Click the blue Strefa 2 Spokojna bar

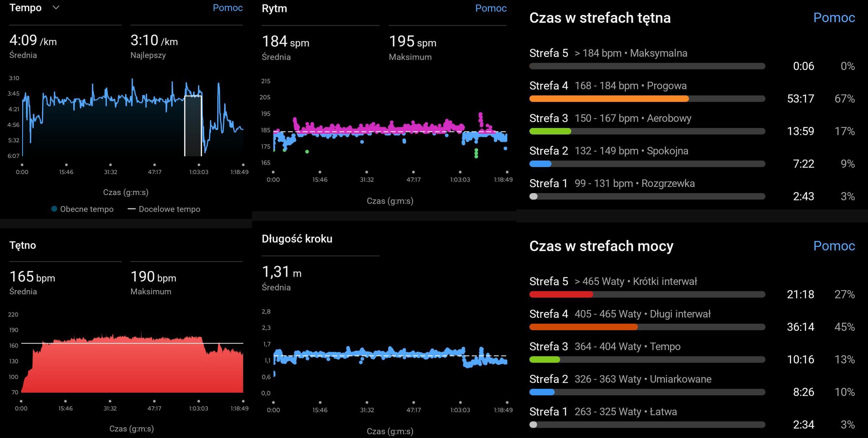(540, 164)
